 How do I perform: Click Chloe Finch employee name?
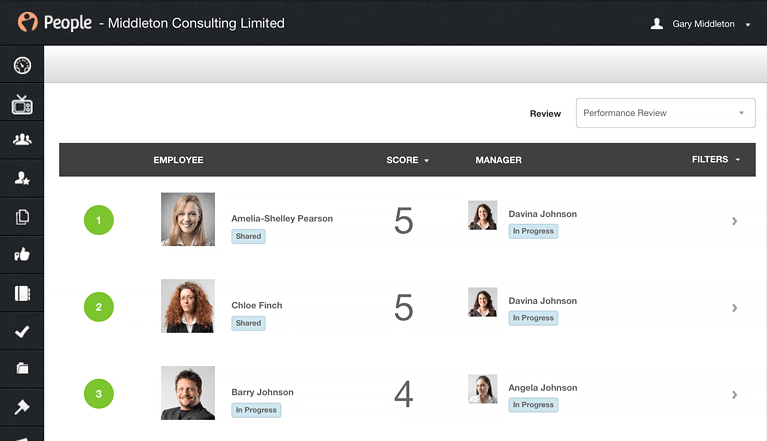[257, 305]
